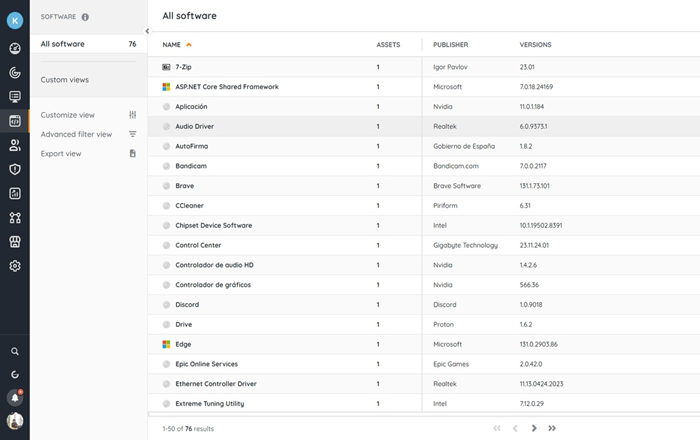Open the AutoFirma software entry

click(192, 146)
